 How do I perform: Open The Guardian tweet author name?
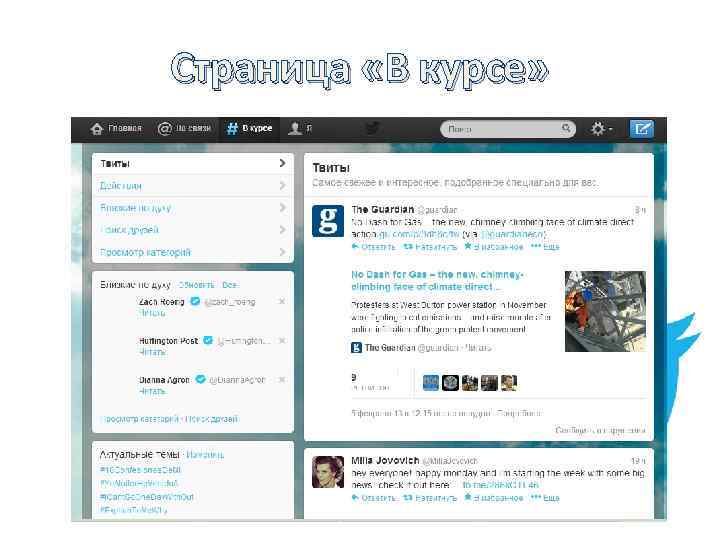382,209
